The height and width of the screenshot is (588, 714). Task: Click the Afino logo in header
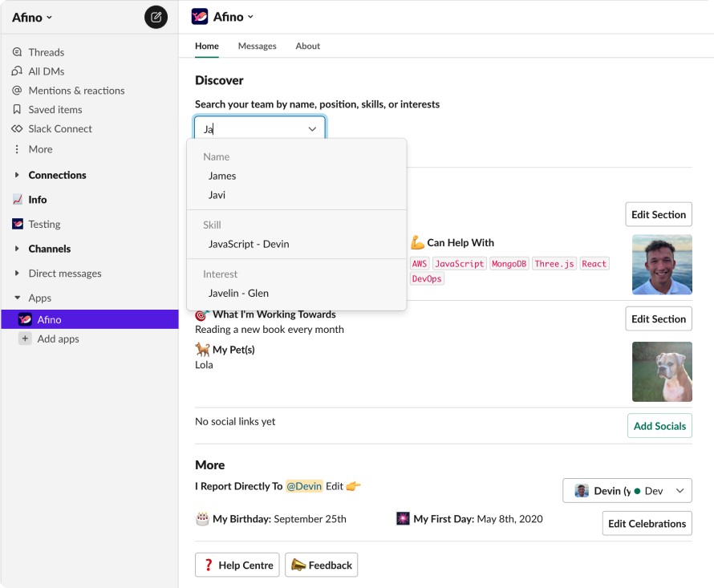(x=200, y=17)
